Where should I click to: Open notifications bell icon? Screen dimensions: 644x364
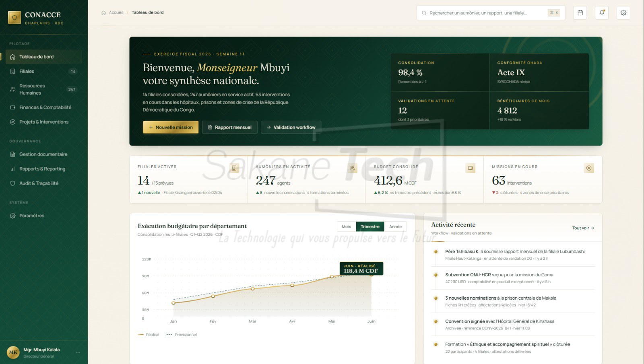click(602, 13)
